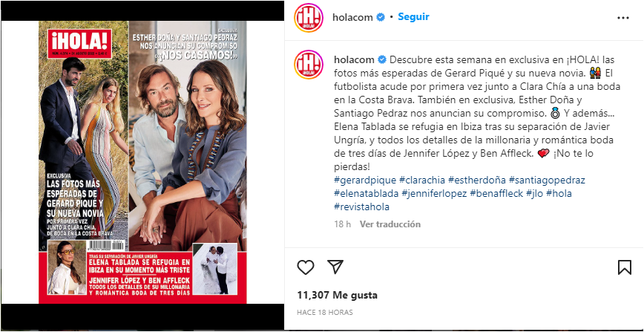This screenshot has width=644, height=332.
Task: Open the ¡HOLA! avatar beside the caption
Action: (x=308, y=65)
